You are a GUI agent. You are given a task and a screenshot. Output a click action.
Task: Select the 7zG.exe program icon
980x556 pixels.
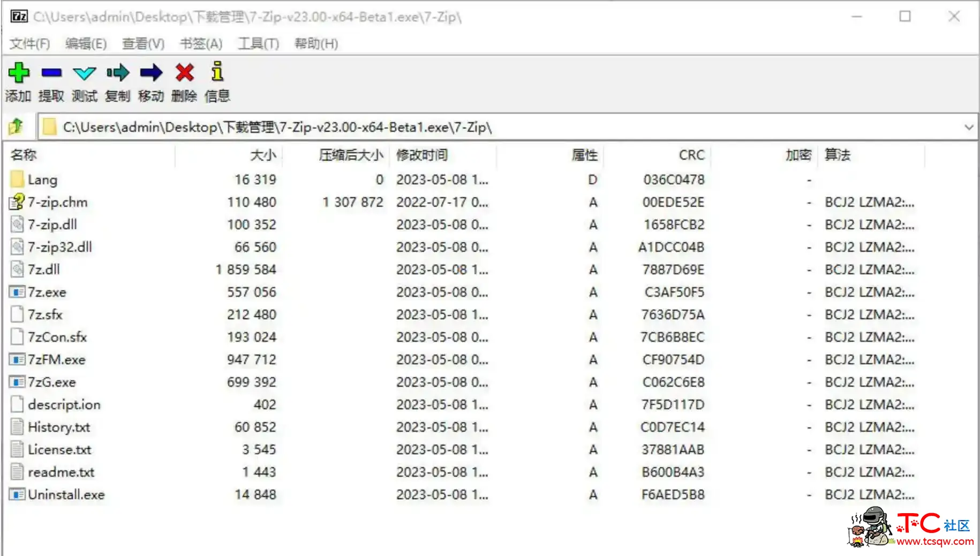(x=17, y=382)
